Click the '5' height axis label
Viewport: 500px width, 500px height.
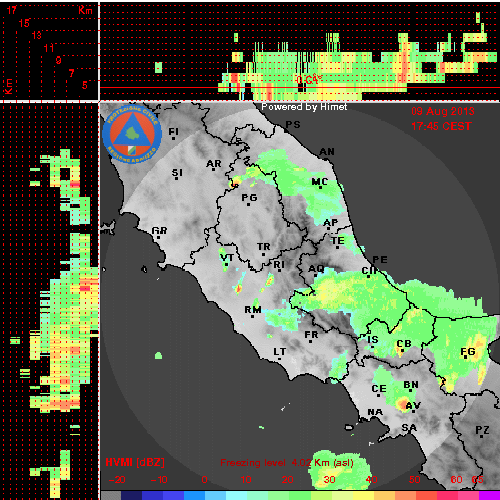coord(85,85)
